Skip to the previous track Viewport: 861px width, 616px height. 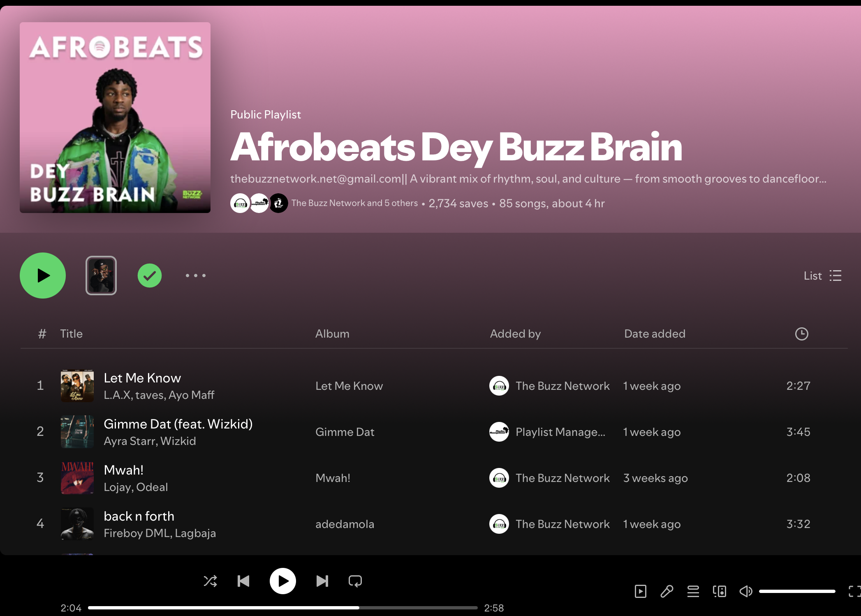[x=243, y=581]
